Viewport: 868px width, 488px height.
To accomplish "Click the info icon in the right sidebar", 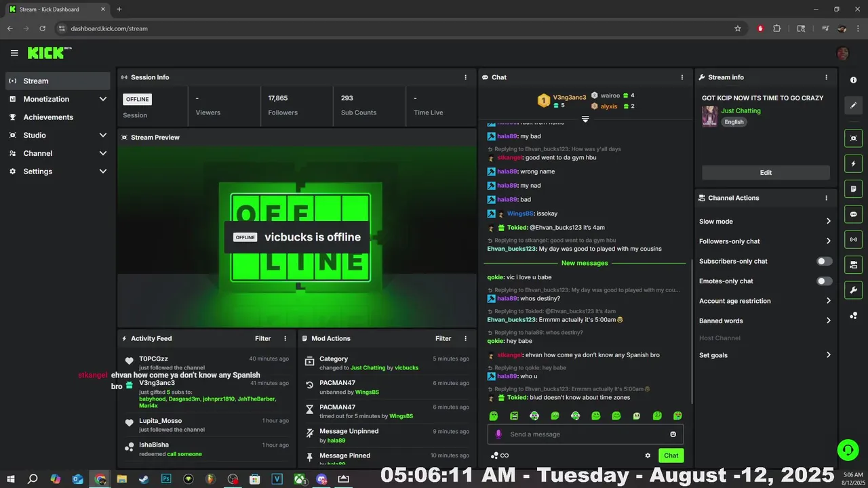I will pyautogui.click(x=853, y=80).
